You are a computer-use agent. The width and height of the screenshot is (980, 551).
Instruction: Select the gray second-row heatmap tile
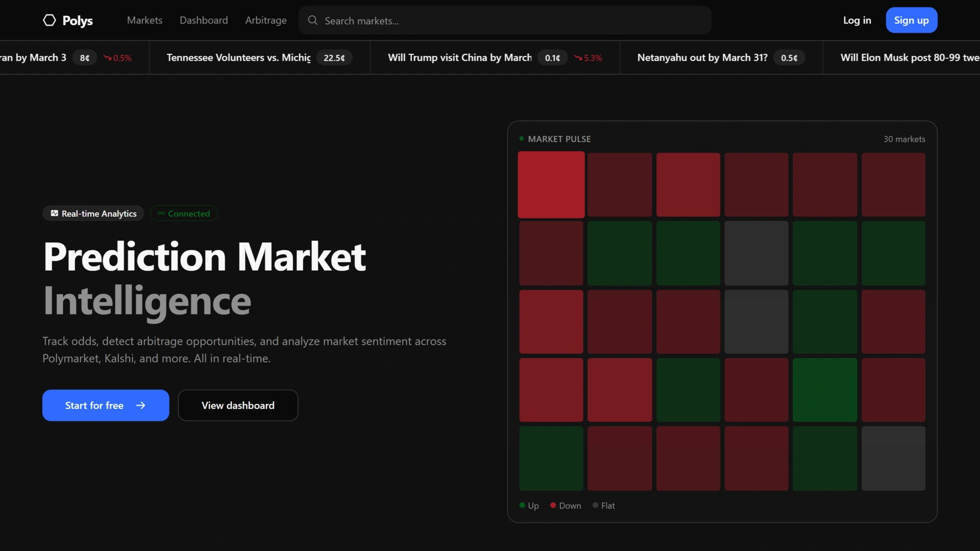pos(756,253)
